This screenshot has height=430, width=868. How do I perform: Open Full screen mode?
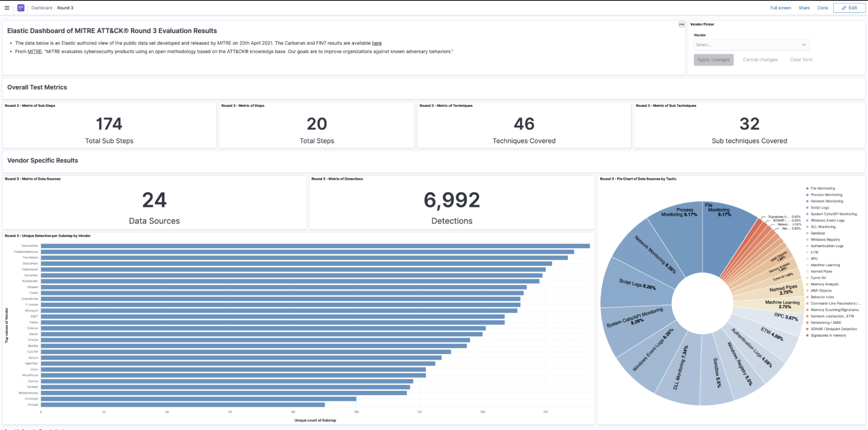point(780,8)
